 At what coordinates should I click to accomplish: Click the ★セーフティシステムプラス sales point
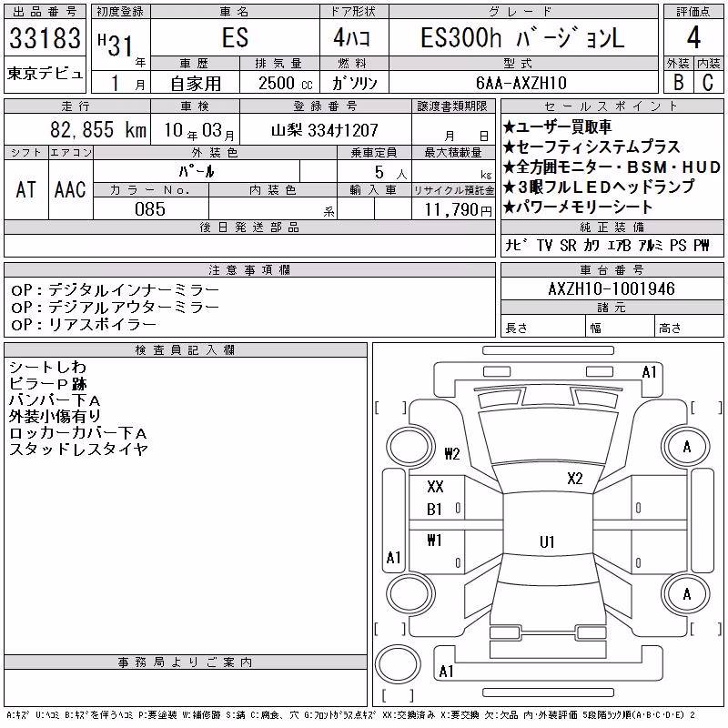[591, 147]
